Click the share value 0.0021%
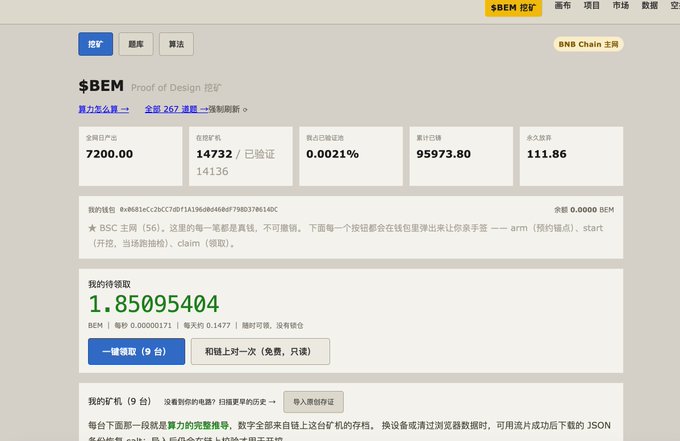680x441 pixels. tap(332, 154)
